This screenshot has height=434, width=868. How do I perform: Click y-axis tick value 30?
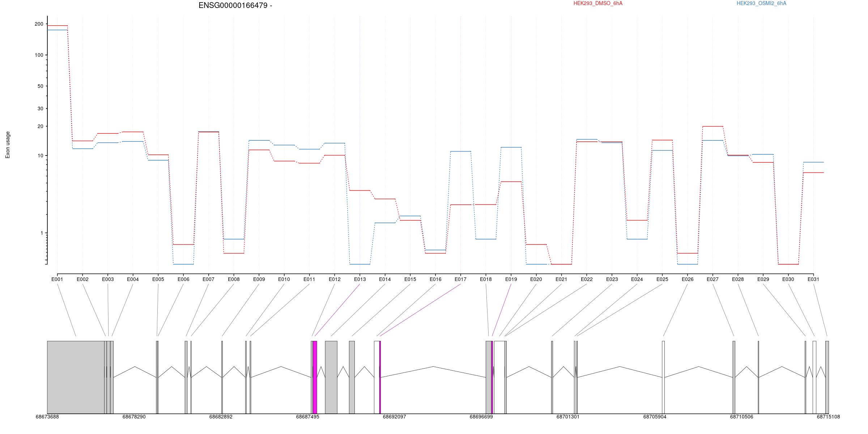coord(40,109)
